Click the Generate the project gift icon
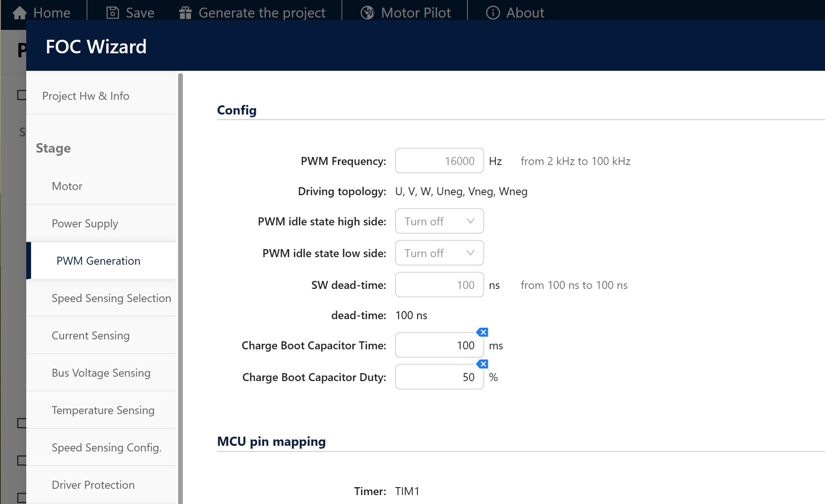 185,13
